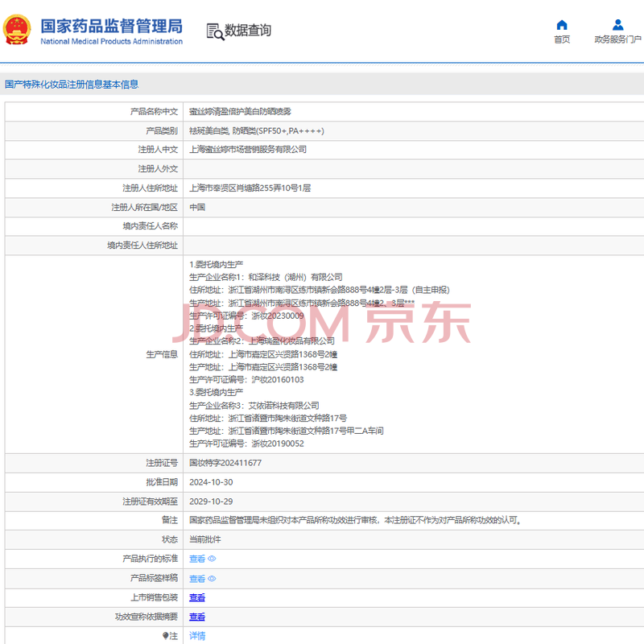644x644 pixels.
Task: Click the house-shaped home icon
Action: click(x=562, y=25)
